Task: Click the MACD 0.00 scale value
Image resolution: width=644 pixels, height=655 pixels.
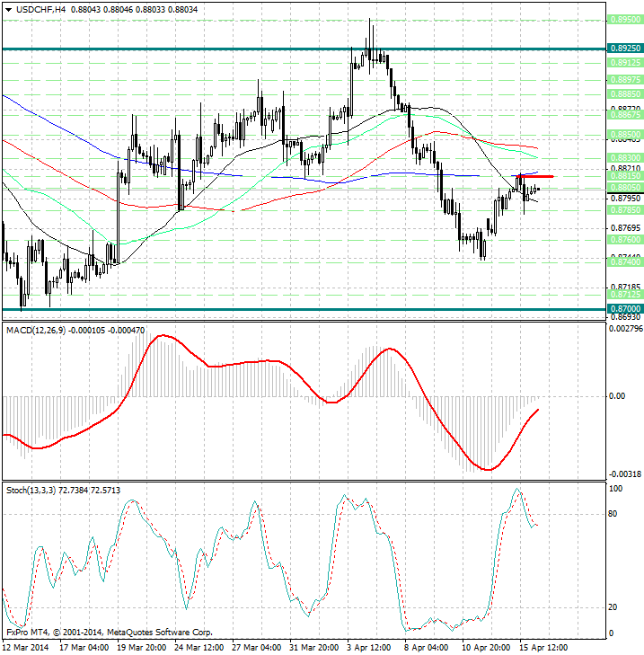Action: click(x=618, y=396)
